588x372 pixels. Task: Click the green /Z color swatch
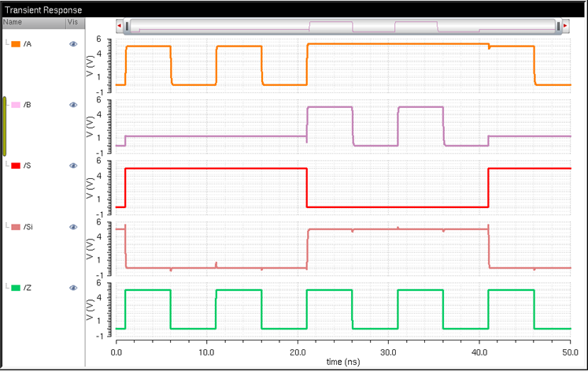(16, 288)
